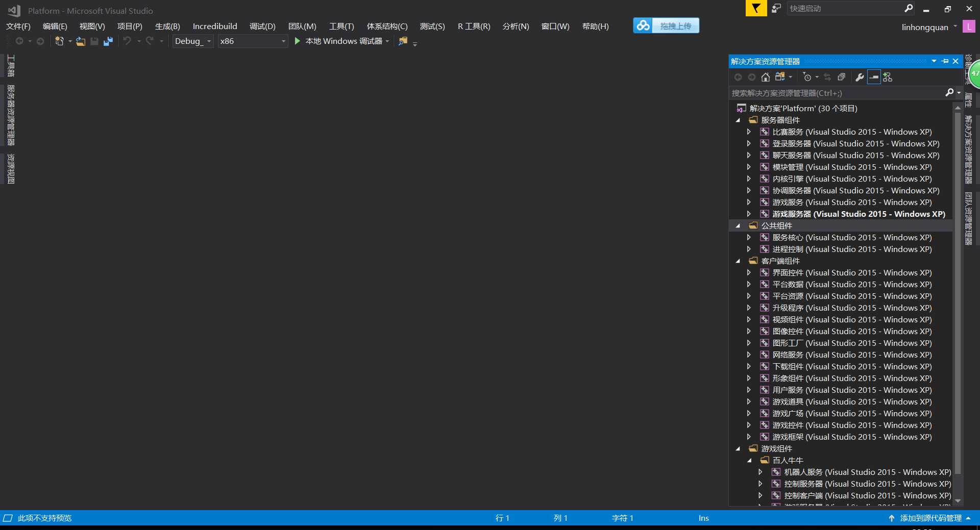
Task: Click the Solution Explorer search box
Action: (x=837, y=93)
